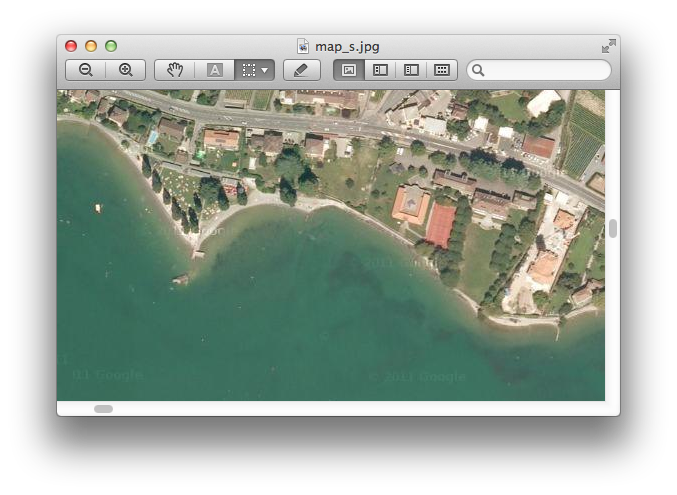Close the window with the red button

(71, 46)
